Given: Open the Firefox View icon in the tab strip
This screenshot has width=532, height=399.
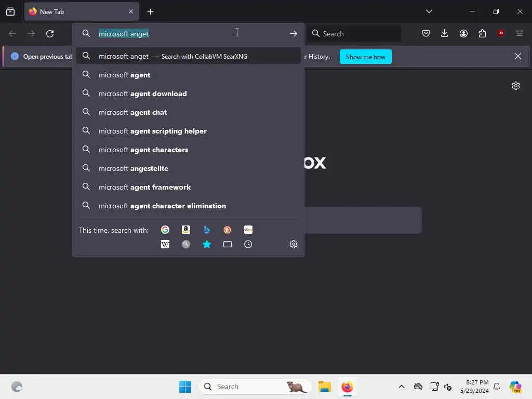Looking at the screenshot, I should tap(10, 11).
